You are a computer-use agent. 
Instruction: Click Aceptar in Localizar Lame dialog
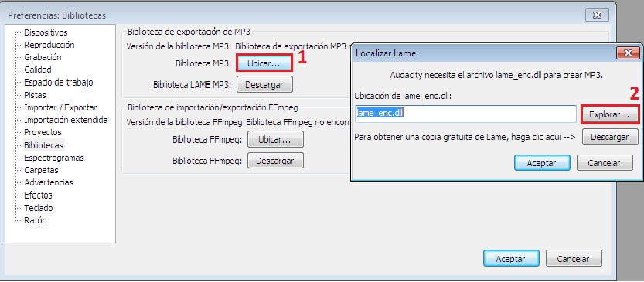[542, 163]
